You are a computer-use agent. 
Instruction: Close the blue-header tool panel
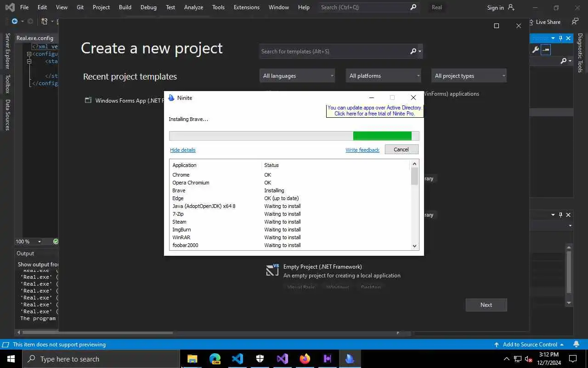point(568,38)
